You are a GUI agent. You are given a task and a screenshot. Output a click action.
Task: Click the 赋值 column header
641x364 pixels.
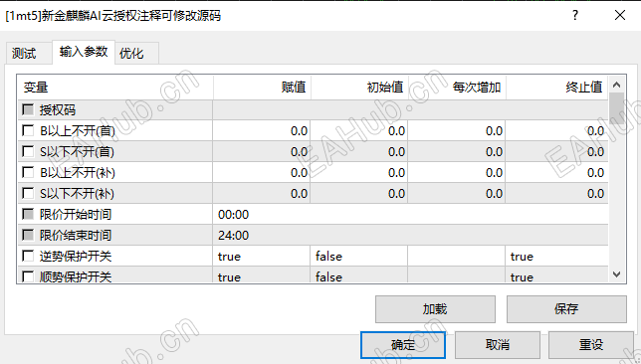[x=262, y=87]
